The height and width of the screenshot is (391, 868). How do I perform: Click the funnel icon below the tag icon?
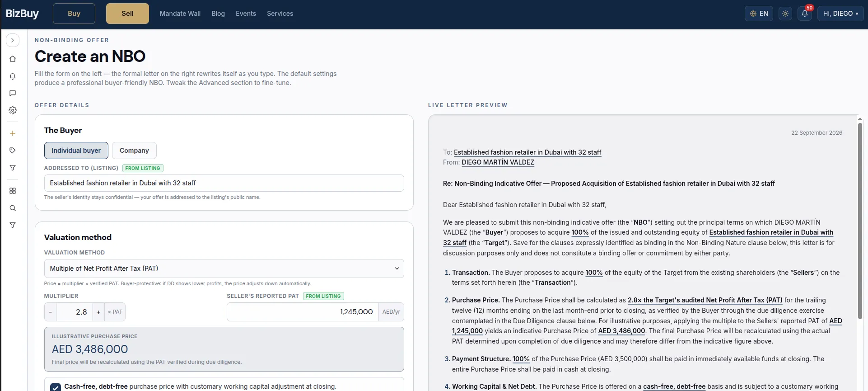click(13, 168)
